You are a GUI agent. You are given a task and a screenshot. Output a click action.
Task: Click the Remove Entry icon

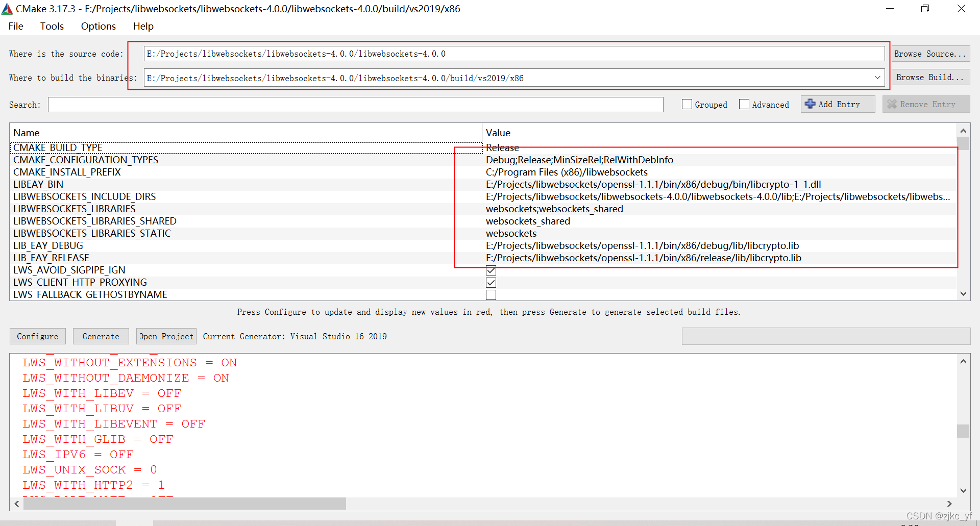pyautogui.click(x=893, y=104)
